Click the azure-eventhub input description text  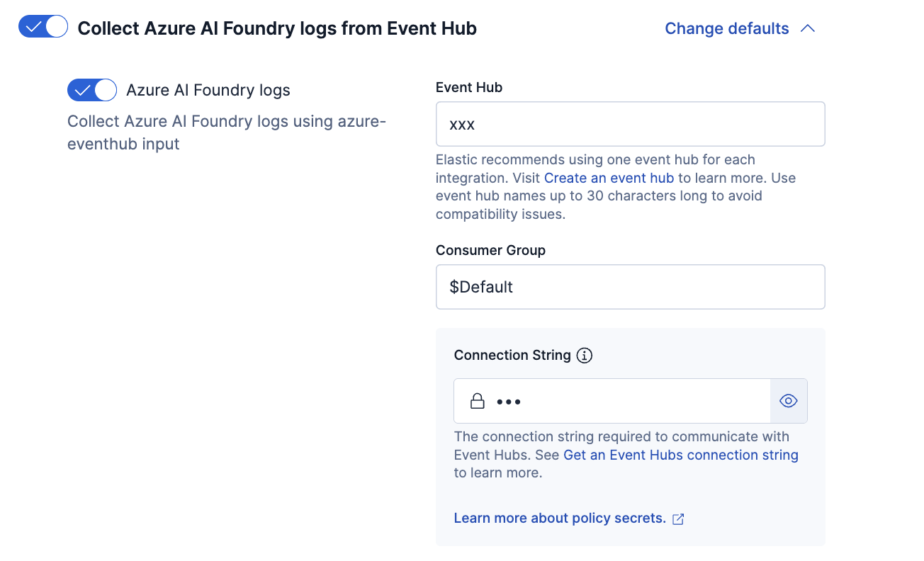tap(227, 132)
